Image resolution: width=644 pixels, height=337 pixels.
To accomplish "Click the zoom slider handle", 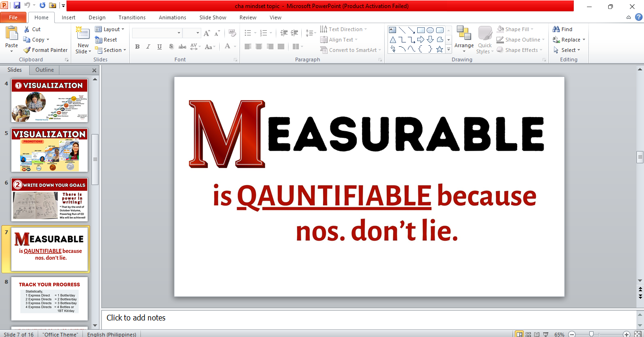I will [x=591, y=334].
